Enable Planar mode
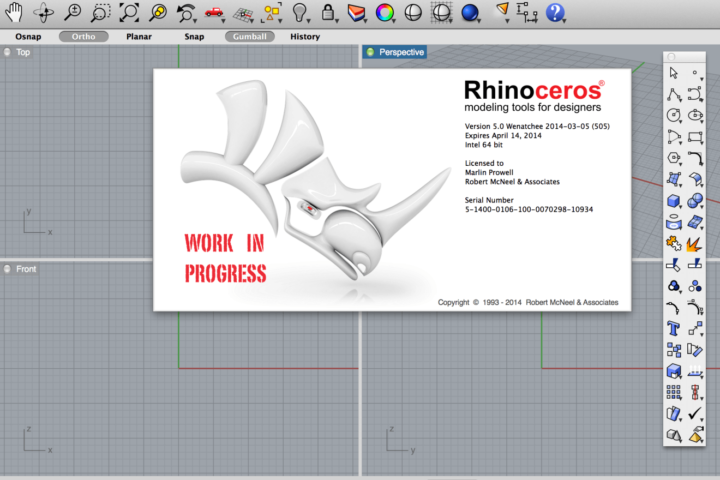 click(x=139, y=37)
